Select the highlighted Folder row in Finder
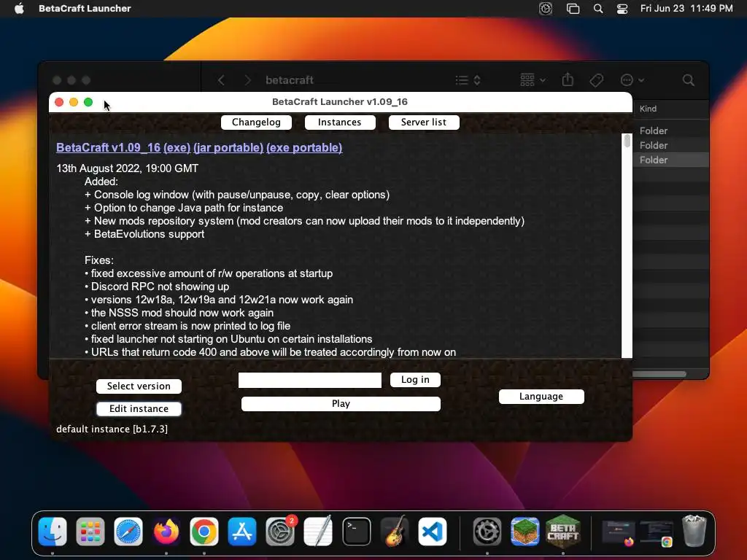The width and height of the screenshot is (747, 560). point(671,160)
